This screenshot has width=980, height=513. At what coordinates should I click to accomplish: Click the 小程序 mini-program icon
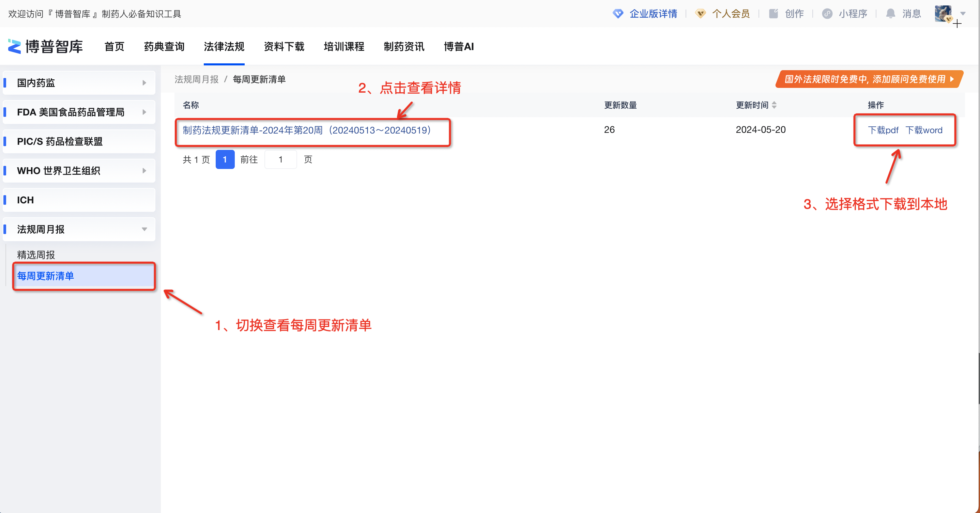click(x=827, y=14)
